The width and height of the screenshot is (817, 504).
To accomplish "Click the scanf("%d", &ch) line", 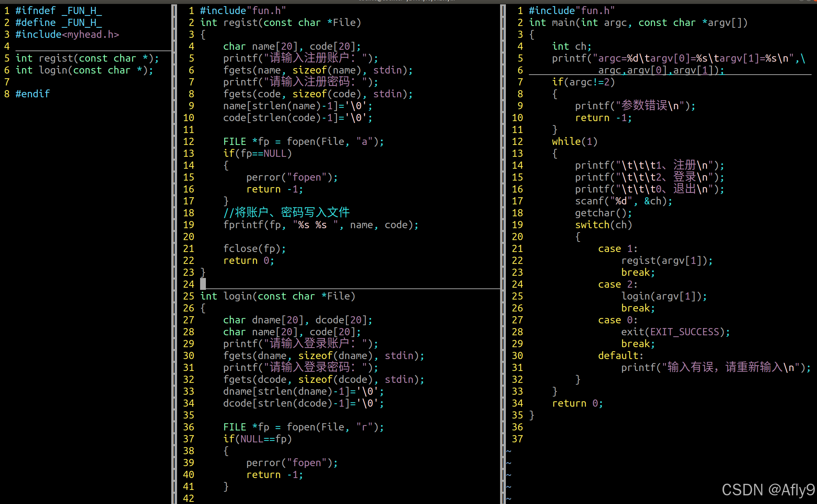I will pyautogui.click(x=623, y=201).
